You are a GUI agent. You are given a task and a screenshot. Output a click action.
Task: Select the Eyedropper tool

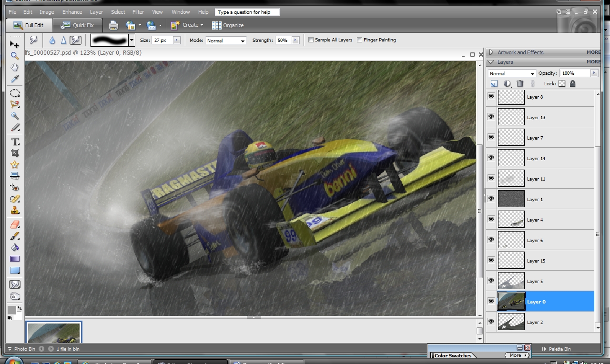15,79
